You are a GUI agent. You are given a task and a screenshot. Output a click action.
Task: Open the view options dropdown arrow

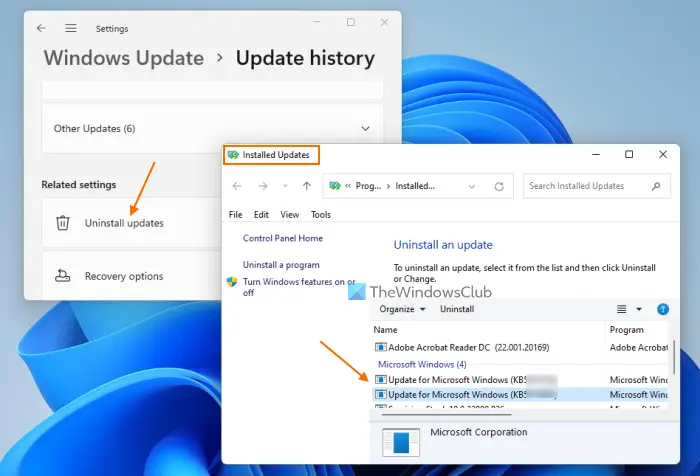[639, 309]
